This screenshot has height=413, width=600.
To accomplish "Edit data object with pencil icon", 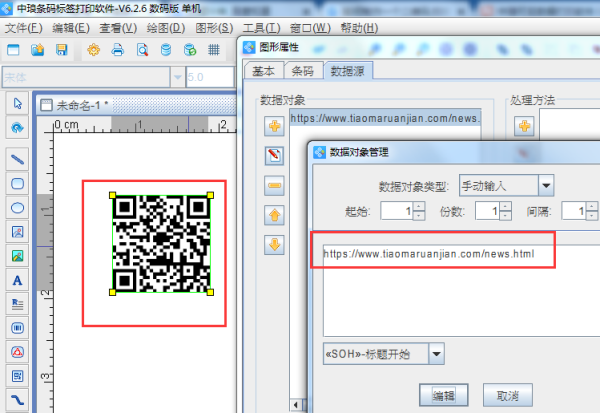I will (x=274, y=155).
